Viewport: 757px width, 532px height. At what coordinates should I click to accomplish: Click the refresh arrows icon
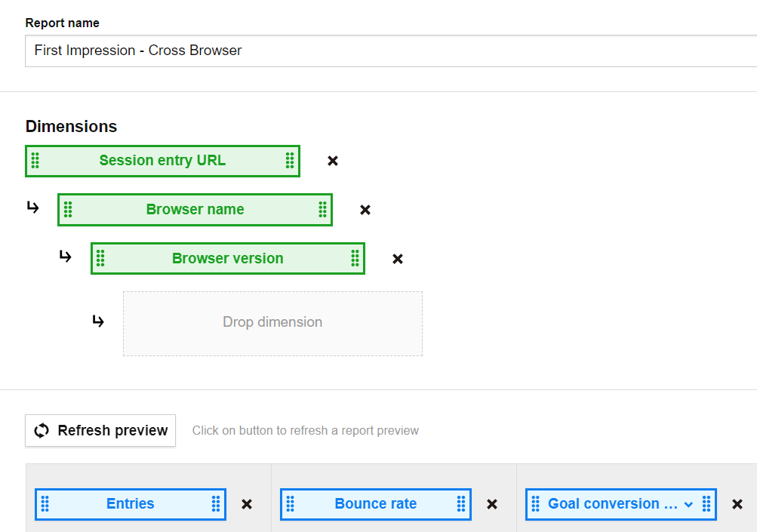pyautogui.click(x=42, y=431)
